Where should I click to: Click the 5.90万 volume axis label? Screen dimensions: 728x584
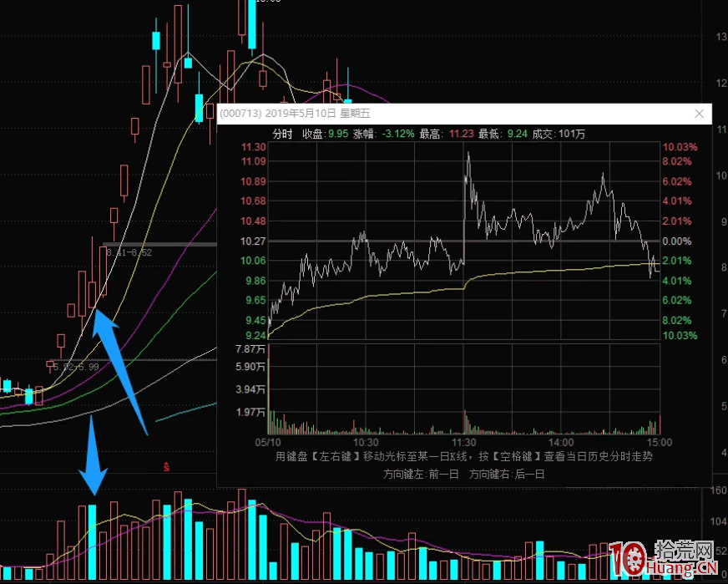tap(250, 367)
